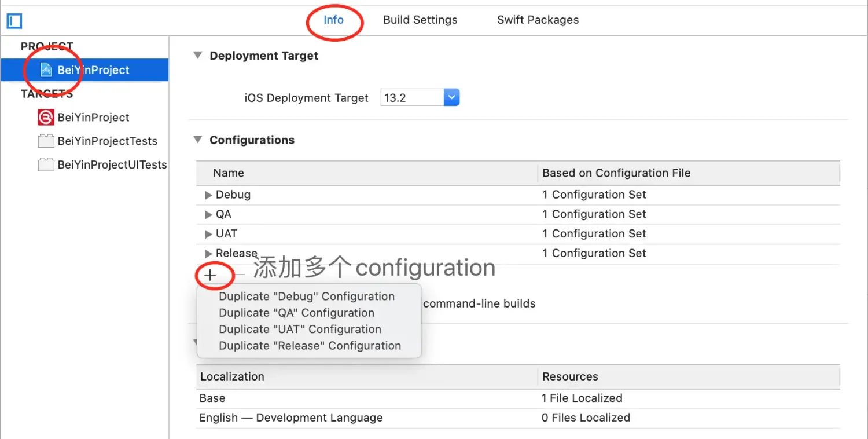The image size is (868, 439).
Task: Expand the Debug configuration row
Action: [208, 195]
